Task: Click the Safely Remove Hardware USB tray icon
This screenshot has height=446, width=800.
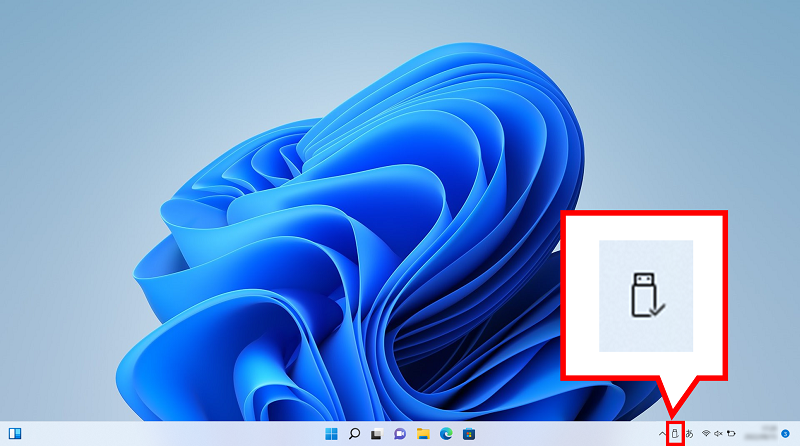Action: coord(675,434)
